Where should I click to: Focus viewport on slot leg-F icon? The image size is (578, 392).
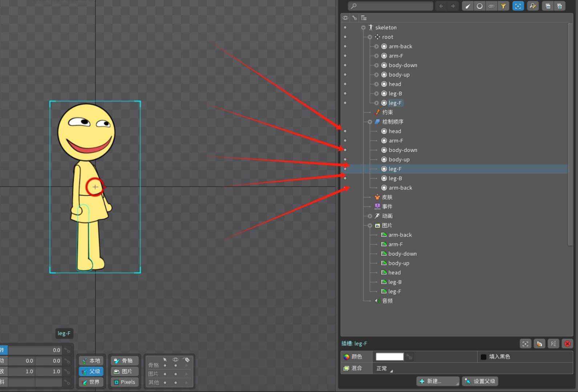click(525, 344)
